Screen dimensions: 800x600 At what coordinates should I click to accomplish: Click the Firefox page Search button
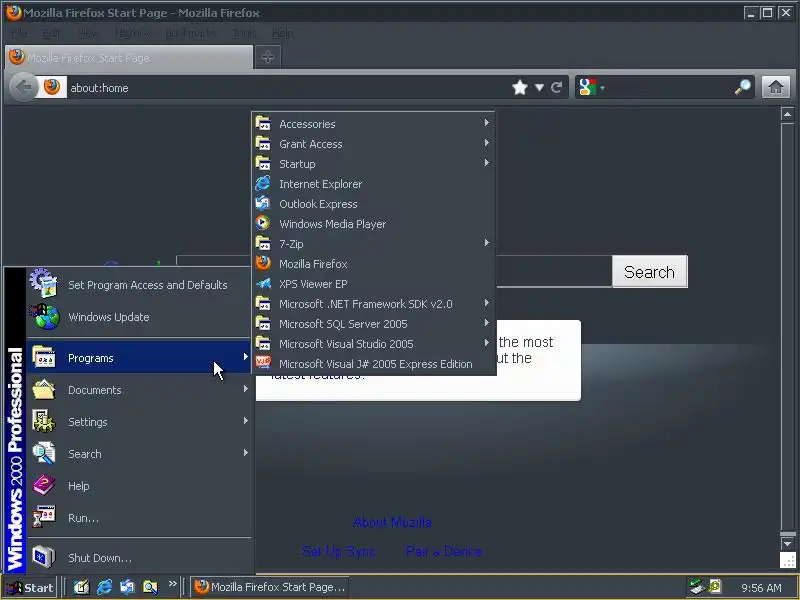point(649,272)
